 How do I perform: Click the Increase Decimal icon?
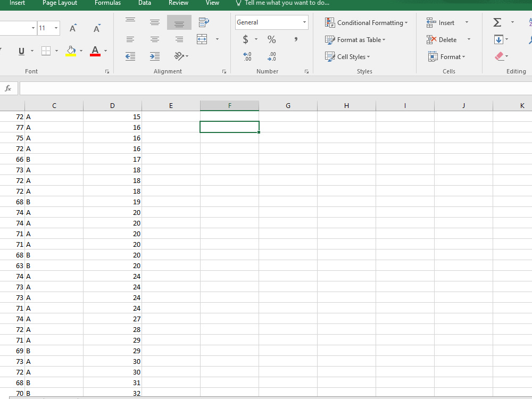tap(247, 56)
